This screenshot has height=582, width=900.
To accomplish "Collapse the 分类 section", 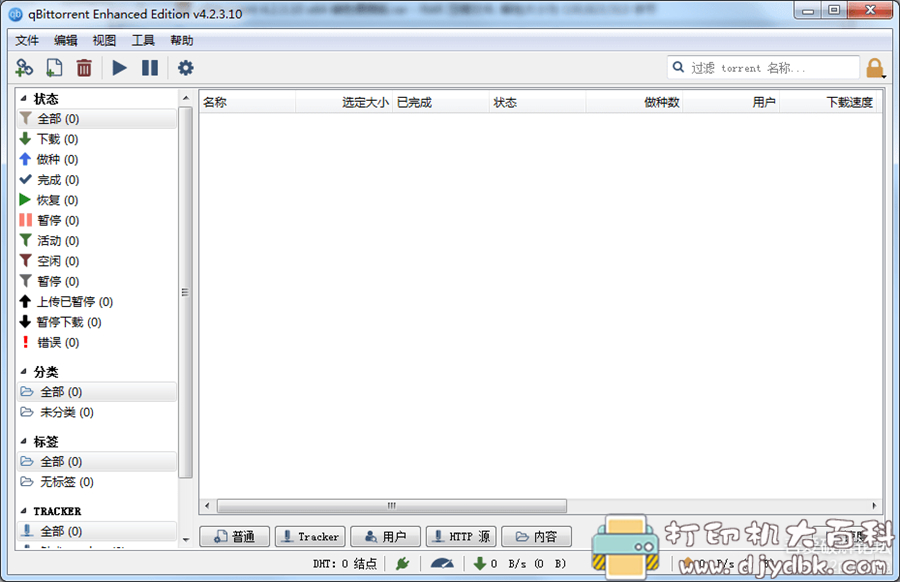I will point(24,372).
